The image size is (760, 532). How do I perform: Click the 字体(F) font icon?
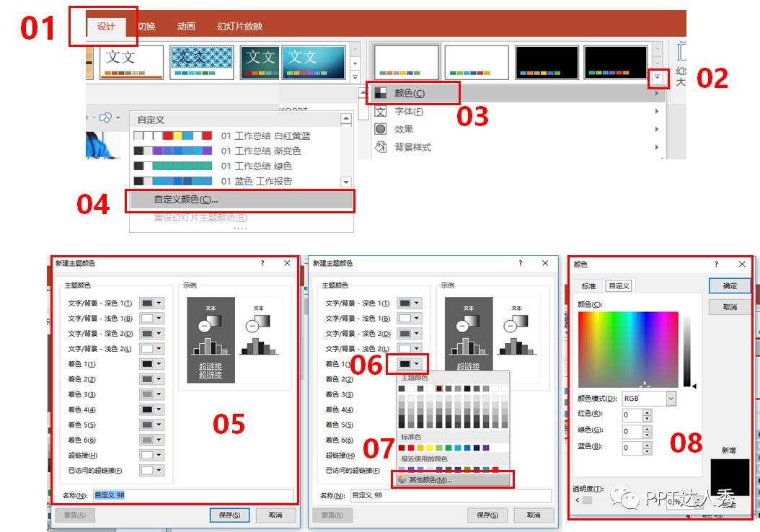(x=381, y=112)
